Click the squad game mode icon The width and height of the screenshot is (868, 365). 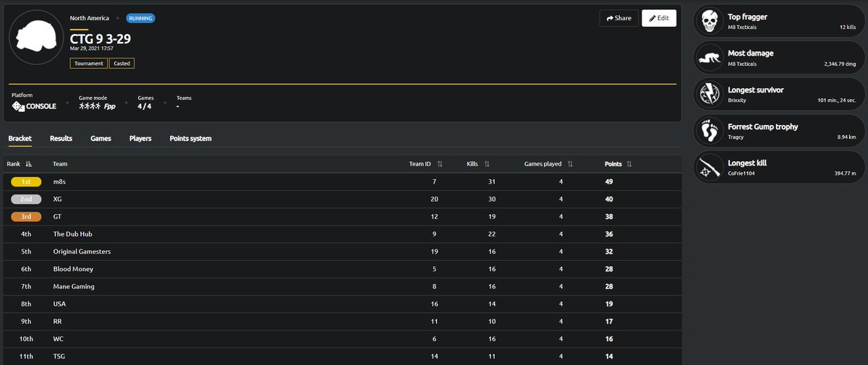click(x=90, y=106)
